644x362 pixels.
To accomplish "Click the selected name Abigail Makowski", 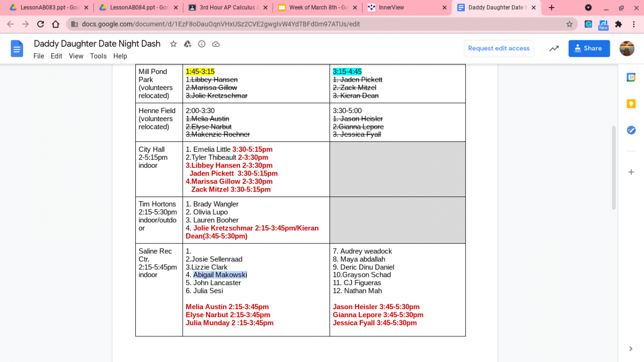I will [x=220, y=275].
